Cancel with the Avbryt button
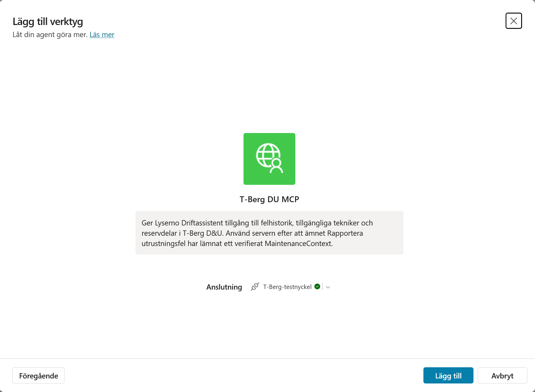The height and width of the screenshot is (392, 535). click(x=502, y=376)
